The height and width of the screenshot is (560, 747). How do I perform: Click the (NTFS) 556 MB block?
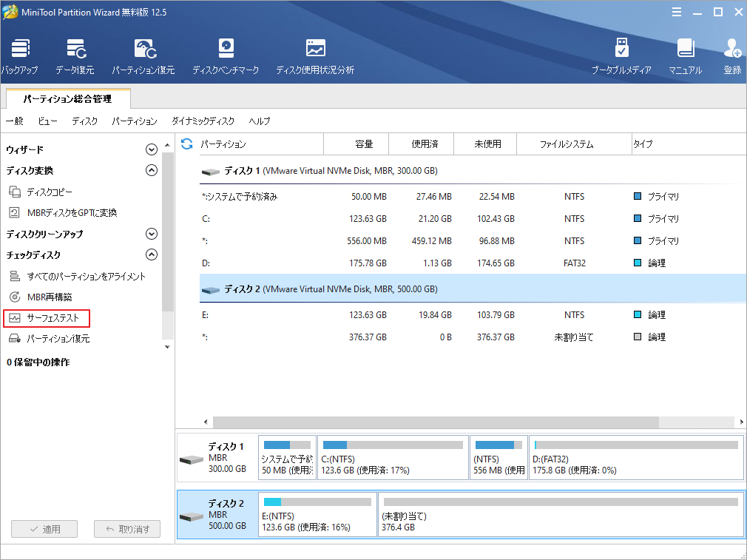(498, 457)
